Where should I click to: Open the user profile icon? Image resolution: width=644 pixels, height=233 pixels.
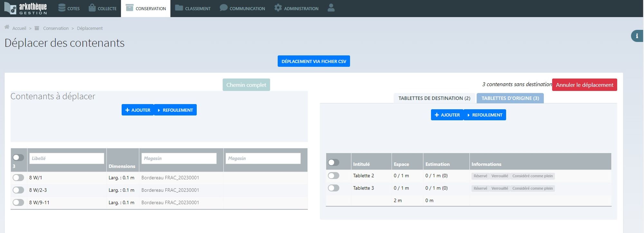(x=331, y=8)
